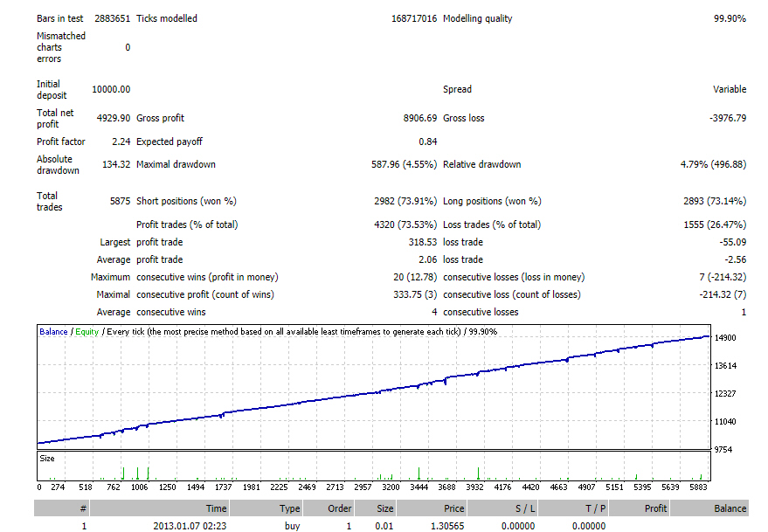This screenshot has height=532, width=768.
Task: Click the Spread value Variable
Action: 730,89
